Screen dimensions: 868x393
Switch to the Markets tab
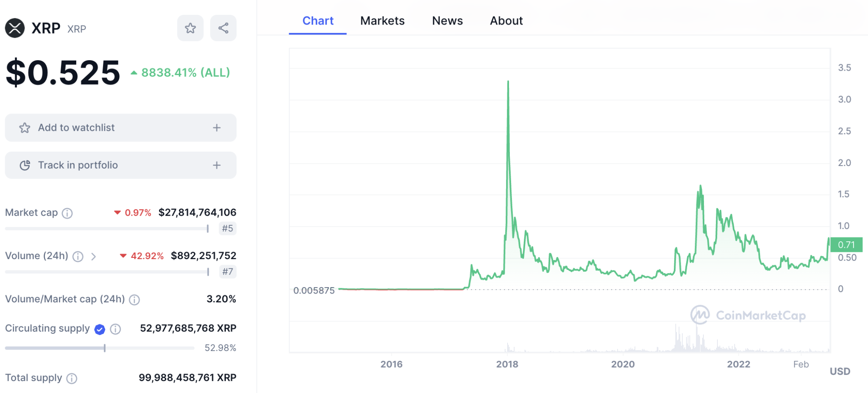[x=382, y=21]
